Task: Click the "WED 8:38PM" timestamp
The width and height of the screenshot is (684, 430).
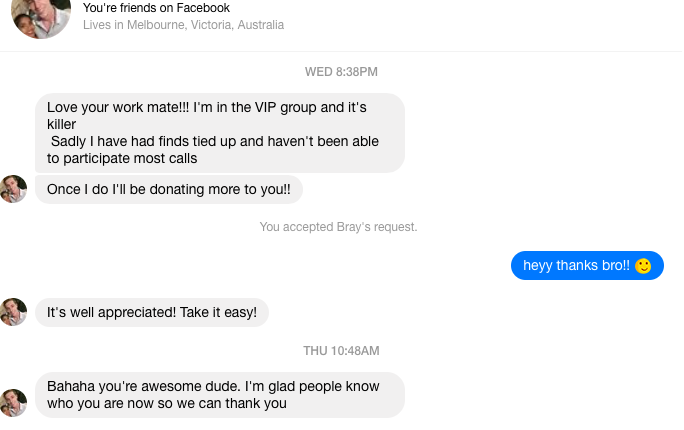Action: (x=341, y=72)
